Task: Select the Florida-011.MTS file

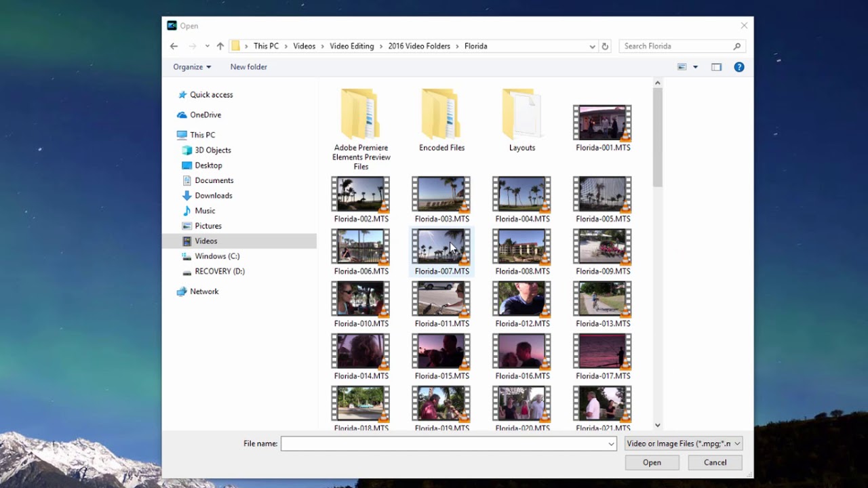Action: (x=441, y=304)
